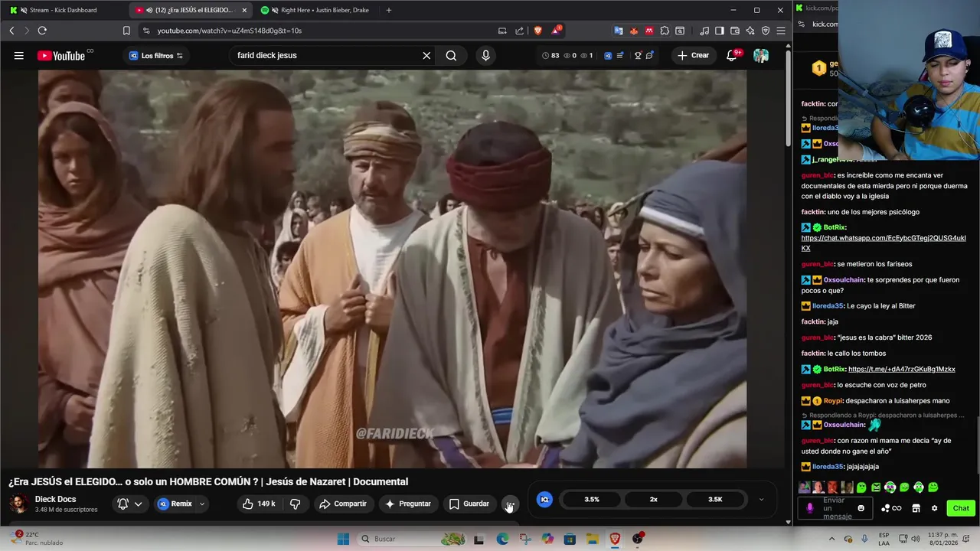Like the video showing 149 k
The image size is (980, 551).
click(x=258, y=504)
